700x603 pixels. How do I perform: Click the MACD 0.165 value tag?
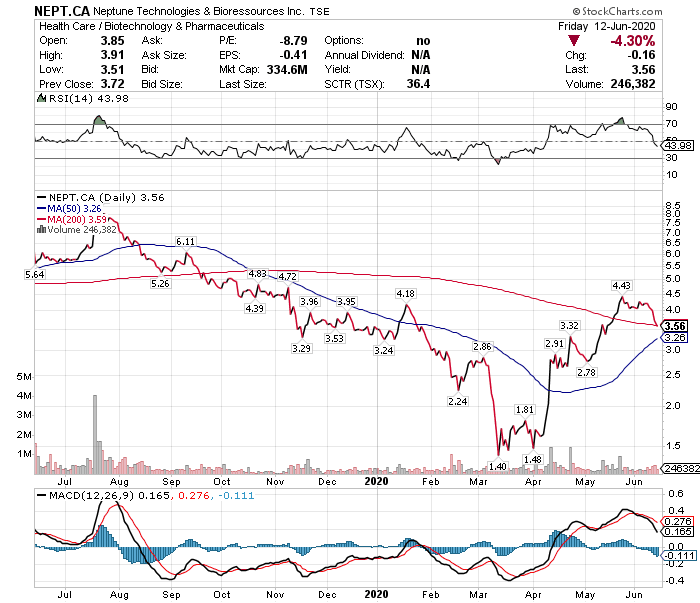coord(678,532)
